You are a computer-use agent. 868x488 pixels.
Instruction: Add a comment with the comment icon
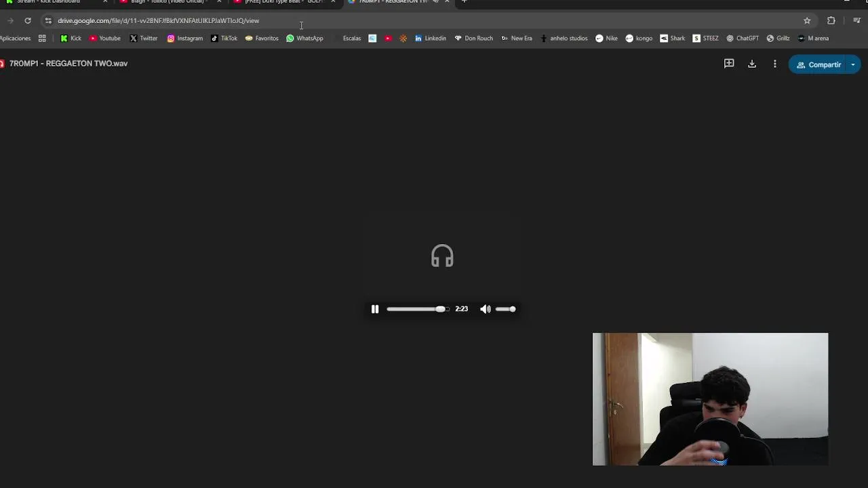point(729,64)
